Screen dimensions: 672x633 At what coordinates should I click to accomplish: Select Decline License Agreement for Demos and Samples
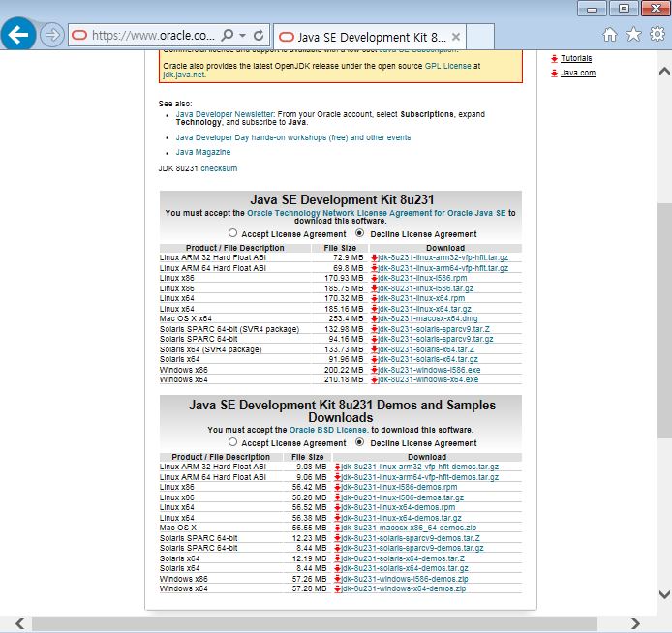[359, 442]
